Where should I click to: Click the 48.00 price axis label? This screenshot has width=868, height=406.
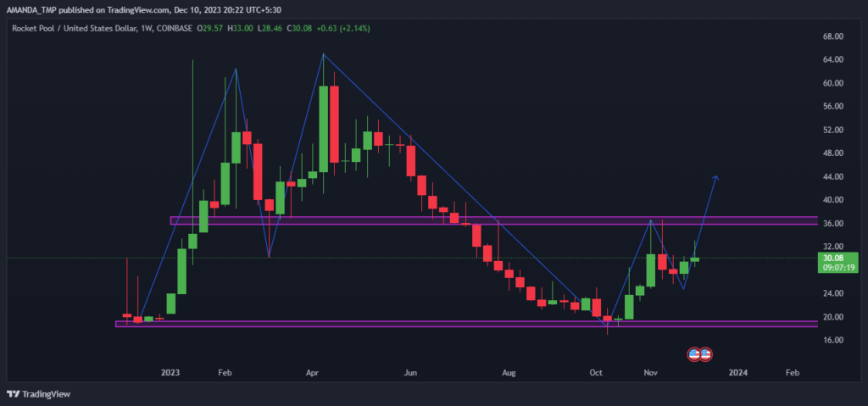tap(833, 153)
